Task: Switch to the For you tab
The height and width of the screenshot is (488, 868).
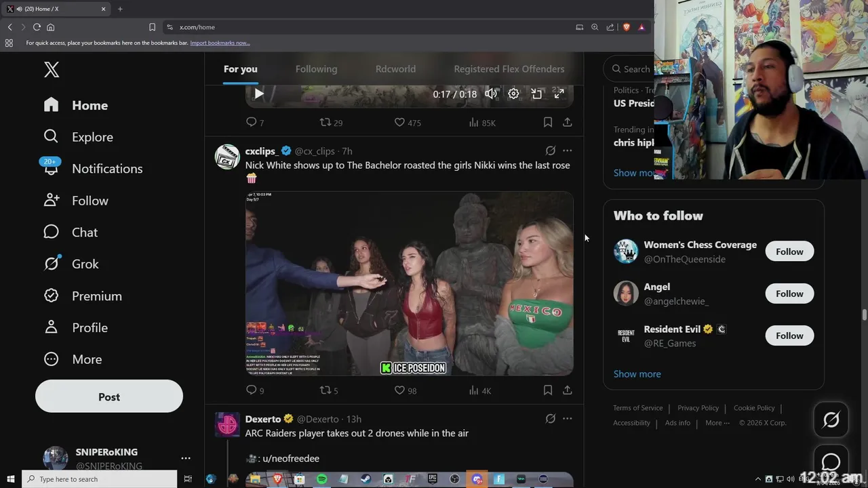Action: (x=241, y=69)
